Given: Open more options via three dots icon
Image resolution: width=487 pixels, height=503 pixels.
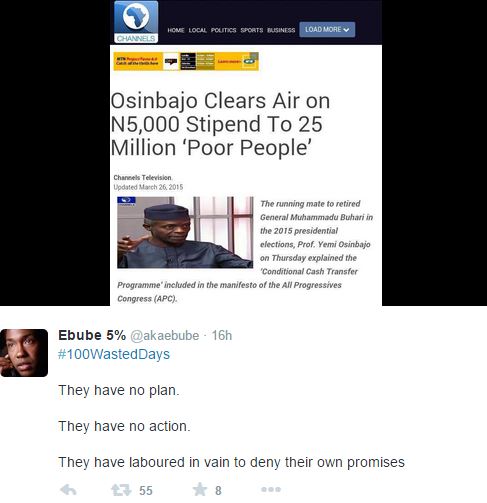Looking at the screenshot, I should coord(271,489).
